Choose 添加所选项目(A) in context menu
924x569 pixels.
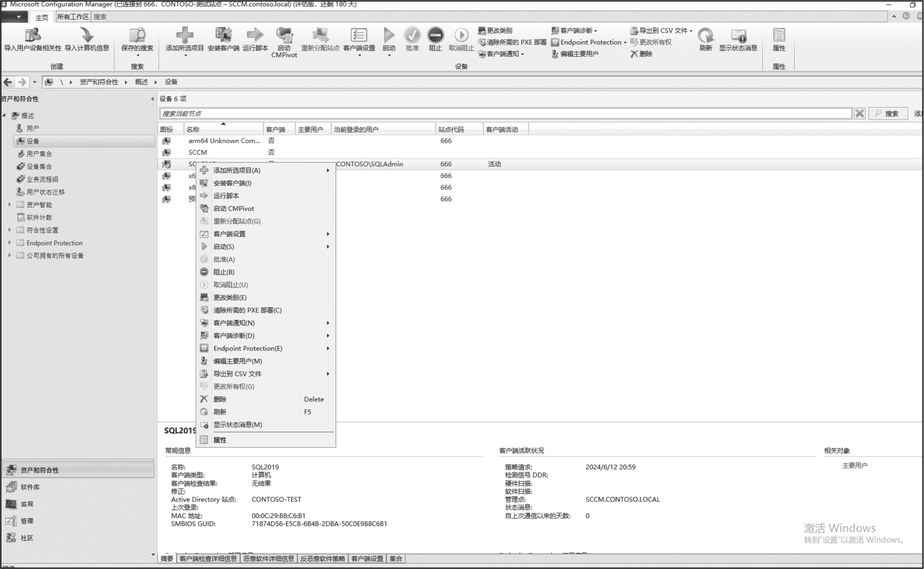265,170
